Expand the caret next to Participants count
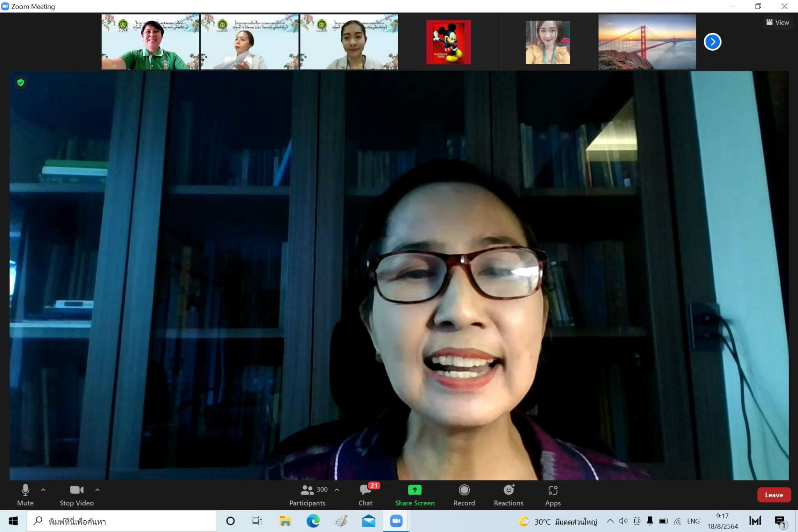Screen dimensions: 798x532 (x=337, y=490)
